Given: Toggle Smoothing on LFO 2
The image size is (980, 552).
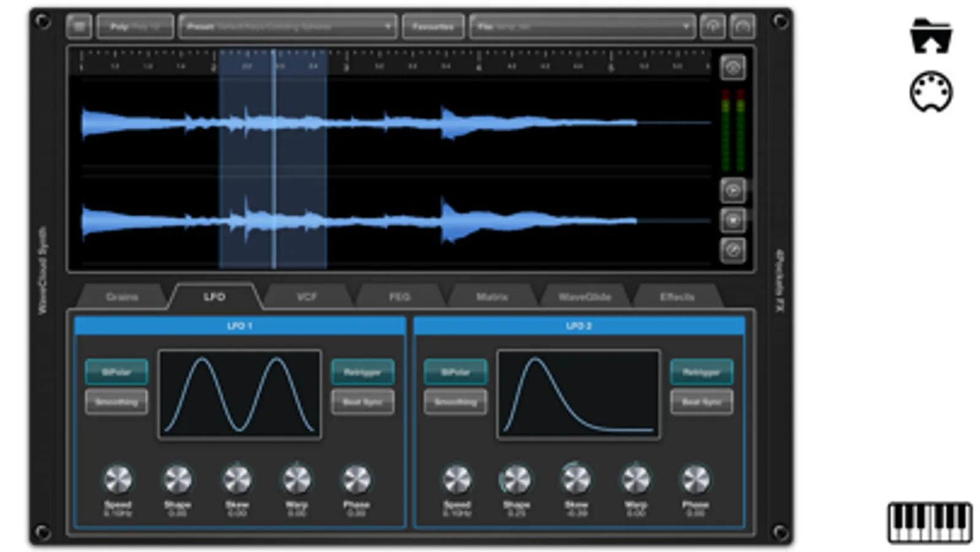Looking at the screenshot, I should click(x=455, y=402).
